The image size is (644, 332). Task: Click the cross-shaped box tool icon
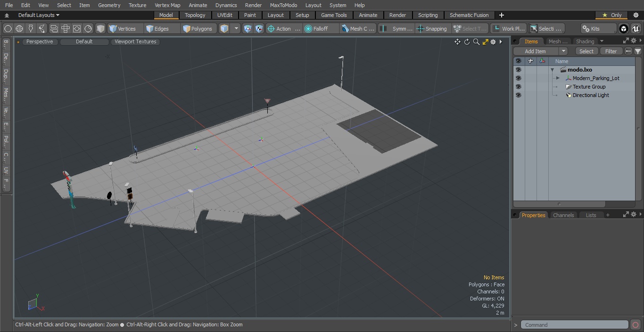tap(66, 29)
